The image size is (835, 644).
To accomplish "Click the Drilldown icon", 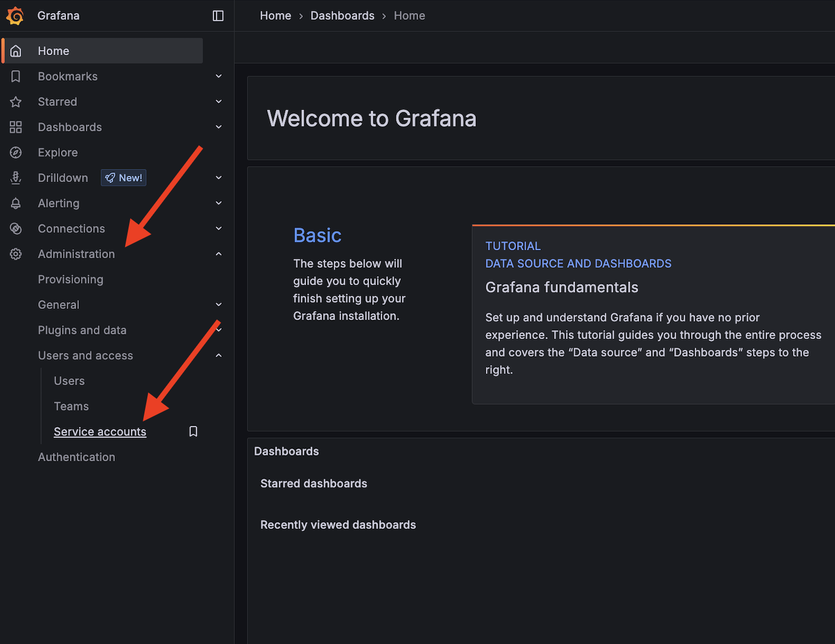I will click(16, 177).
